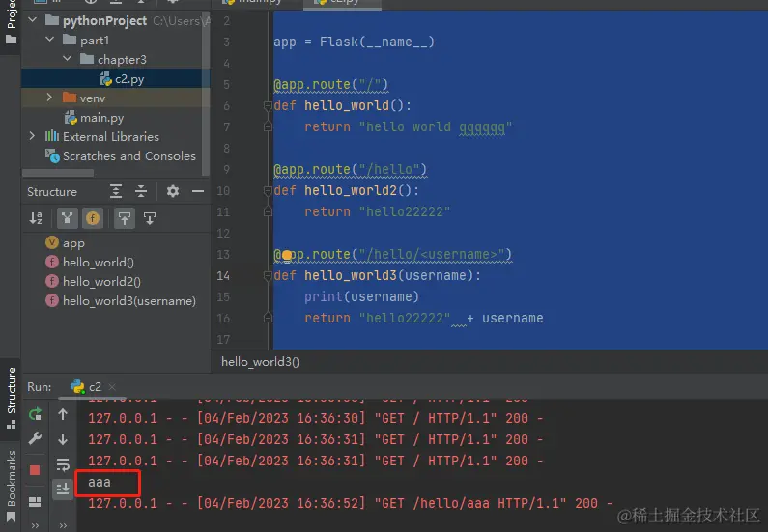Close the c2 run tab
Image resolution: width=768 pixels, height=532 pixels.
pyautogui.click(x=112, y=386)
